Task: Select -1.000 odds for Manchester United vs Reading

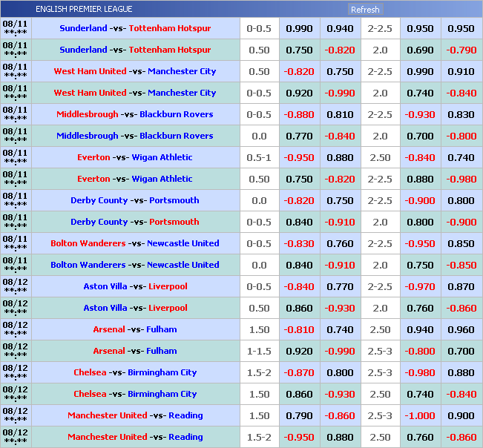Action: [420, 416]
